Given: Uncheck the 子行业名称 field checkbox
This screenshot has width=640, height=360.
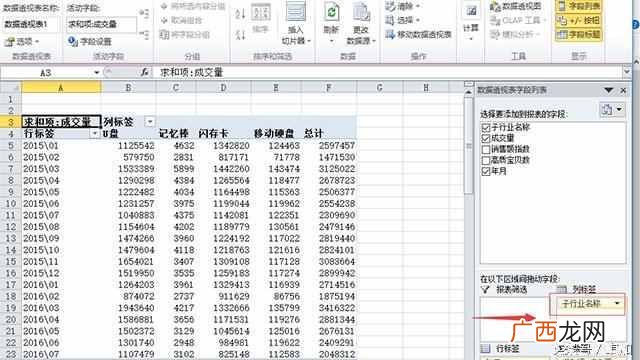Looking at the screenshot, I should click(486, 128).
